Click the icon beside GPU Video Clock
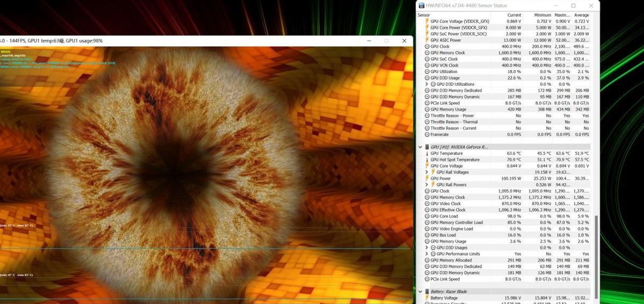Image resolution: width=644 pixels, height=304 pixels. [427, 204]
